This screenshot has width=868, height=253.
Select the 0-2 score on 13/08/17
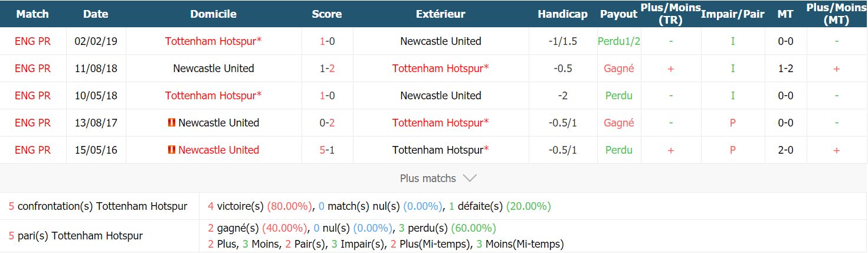tap(327, 123)
